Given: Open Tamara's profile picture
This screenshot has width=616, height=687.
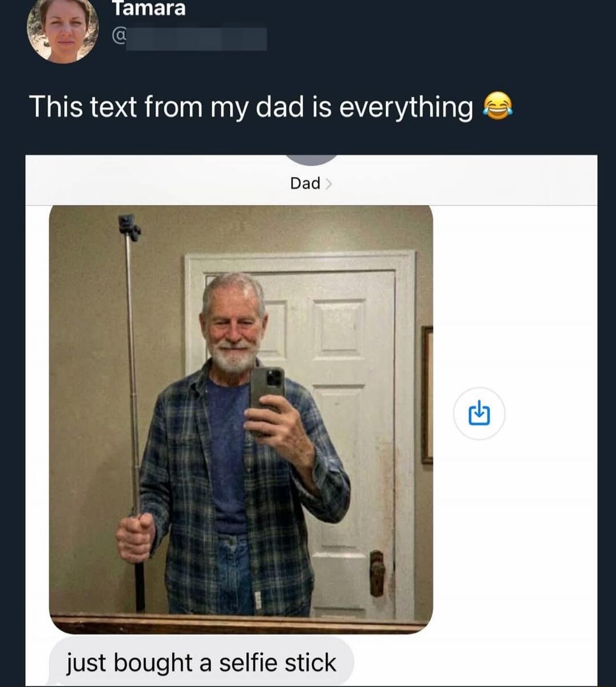Looking at the screenshot, I should click(63, 29).
